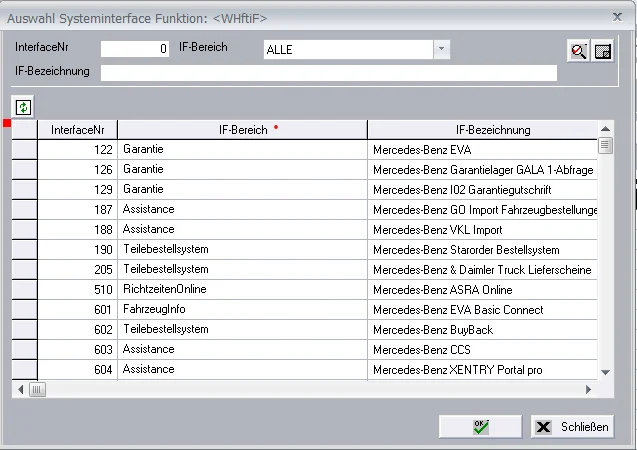Click vertical scrollbar up arrow
Viewport: 637px width, 450px height.
pyautogui.click(x=605, y=129)
